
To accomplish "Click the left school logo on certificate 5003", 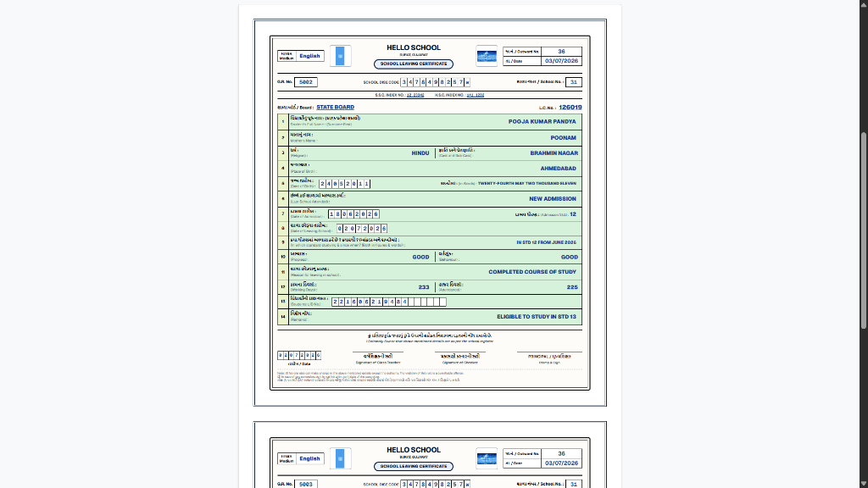I will coord(341,458).
